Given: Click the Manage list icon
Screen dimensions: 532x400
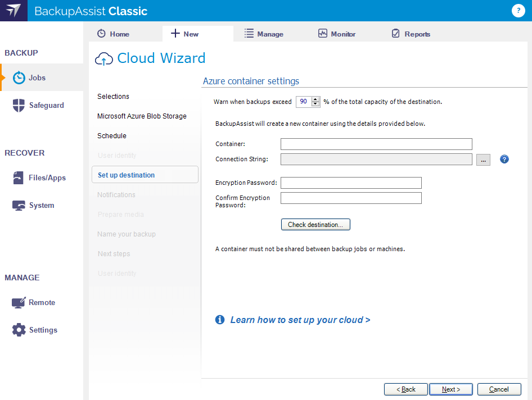Looking at the screenshot, I should 249,33.
